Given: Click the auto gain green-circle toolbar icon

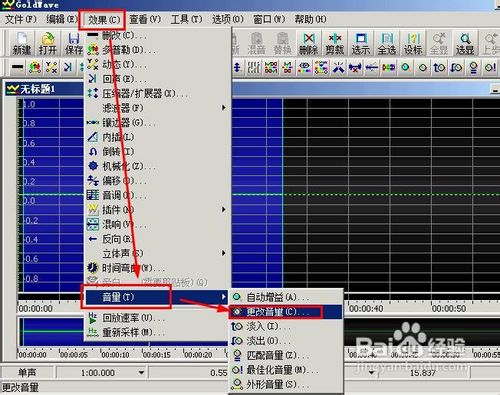Looking at the screenshot, I should [x=405, y=68].
